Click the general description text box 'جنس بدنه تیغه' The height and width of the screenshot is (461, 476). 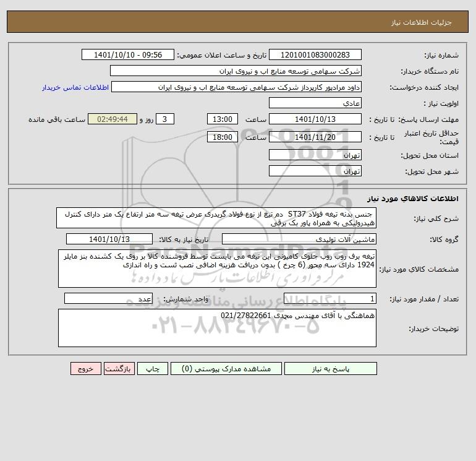[216, 218]
